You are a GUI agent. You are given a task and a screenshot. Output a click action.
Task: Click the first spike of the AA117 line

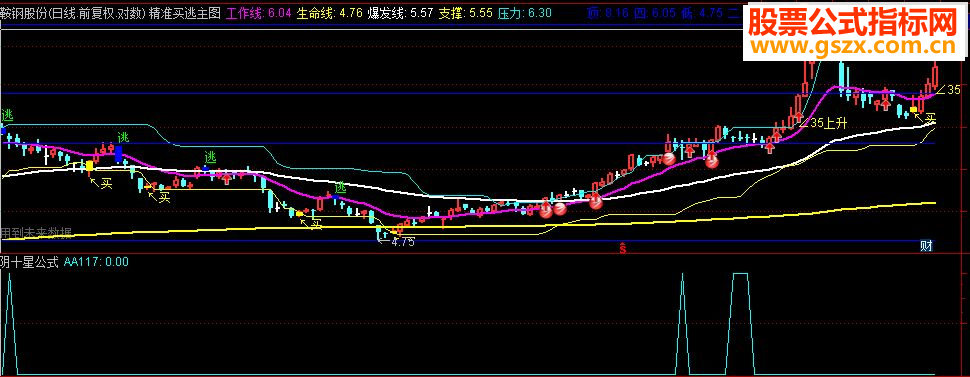tap(10, 323)
